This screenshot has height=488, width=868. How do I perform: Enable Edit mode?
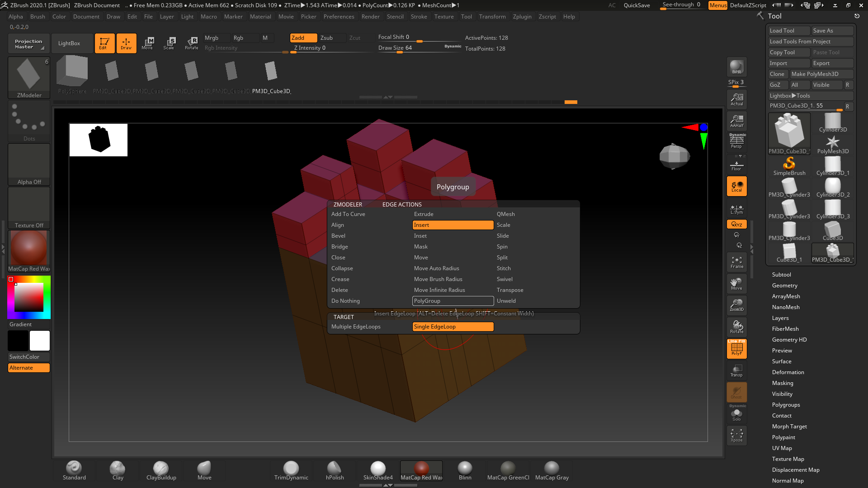[x=104, y=43]
